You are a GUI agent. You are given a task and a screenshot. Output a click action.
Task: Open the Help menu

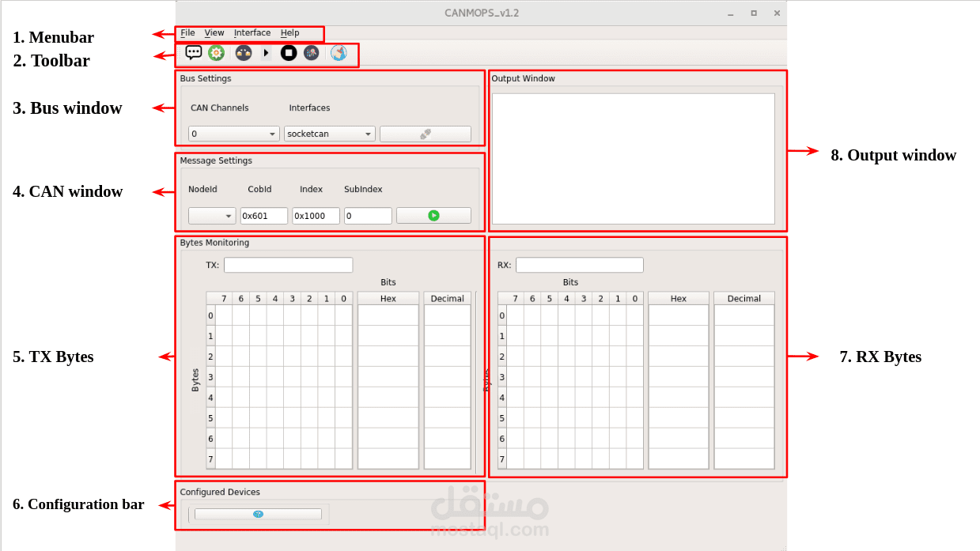pyautogui.click(x=290, y=33)
